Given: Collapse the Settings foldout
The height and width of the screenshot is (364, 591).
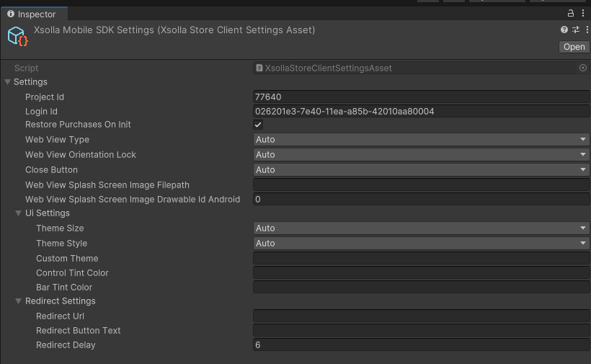Looking at the screenshot, I should [7, 81].
